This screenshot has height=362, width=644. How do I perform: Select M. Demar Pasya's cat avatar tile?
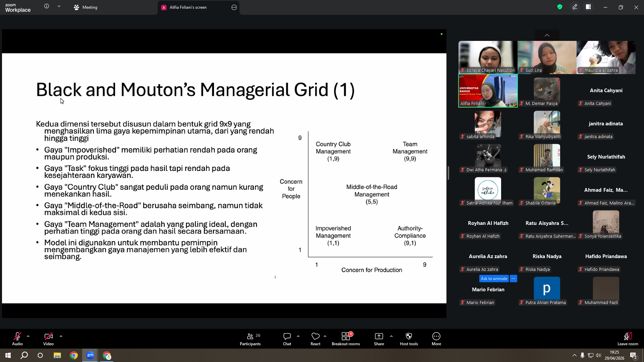click(x=547, y=90)
